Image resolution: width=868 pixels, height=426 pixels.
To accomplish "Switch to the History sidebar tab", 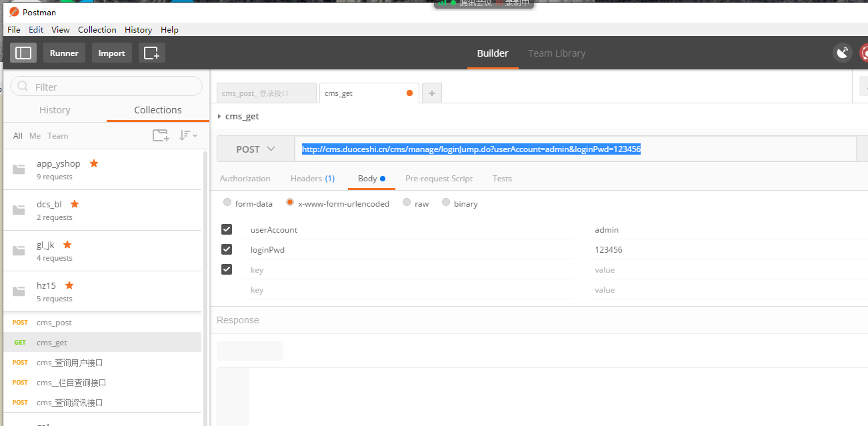I will 55,110.
